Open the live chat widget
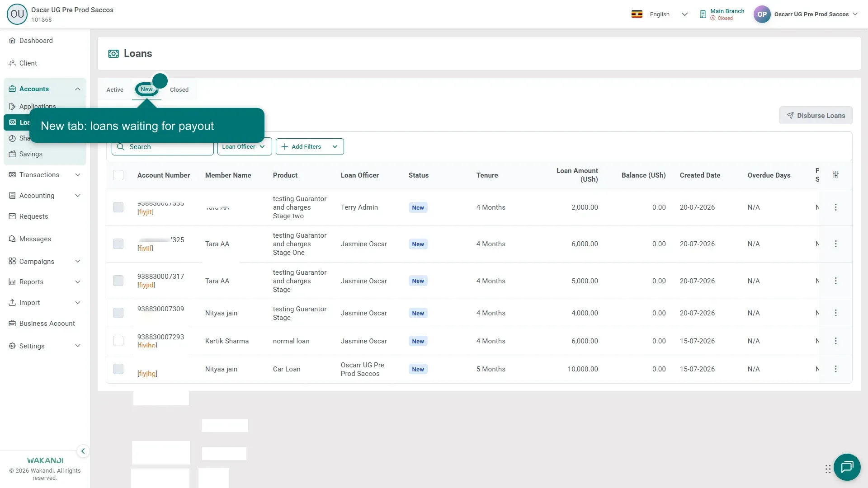 click(x=847, y=467)
